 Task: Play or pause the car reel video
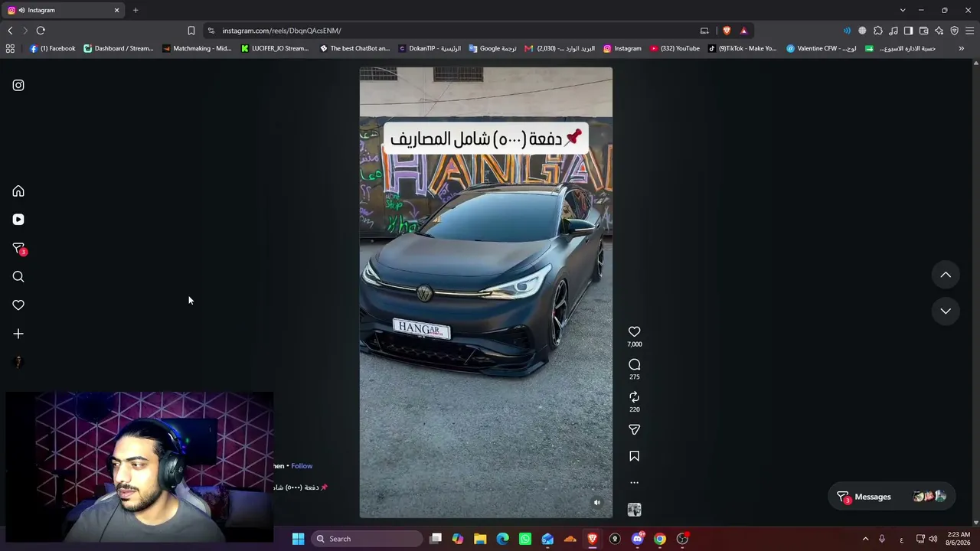(486, 292)
